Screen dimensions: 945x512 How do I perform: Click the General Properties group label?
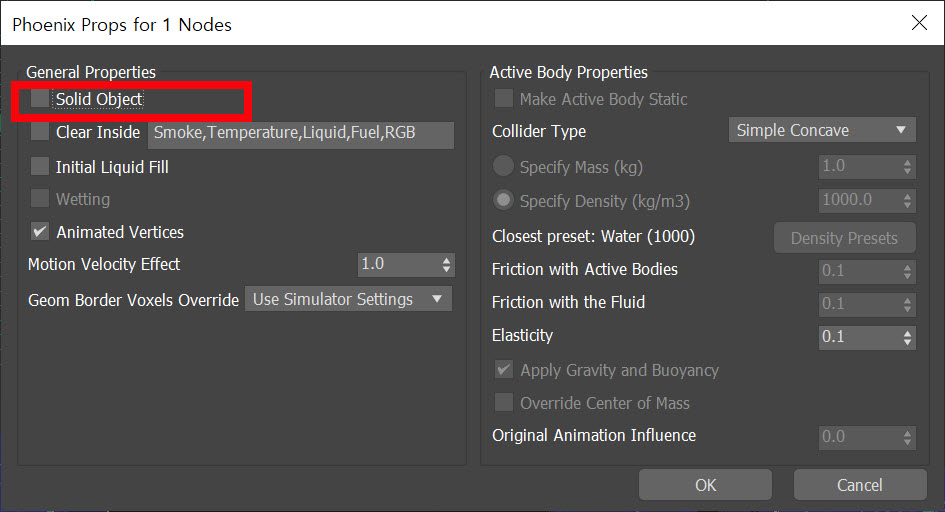91,72
